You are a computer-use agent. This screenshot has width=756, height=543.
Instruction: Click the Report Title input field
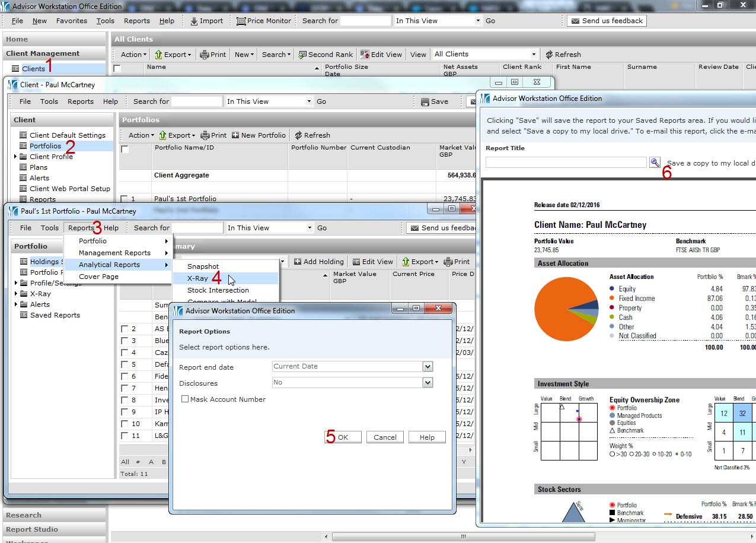click(566, 162)
